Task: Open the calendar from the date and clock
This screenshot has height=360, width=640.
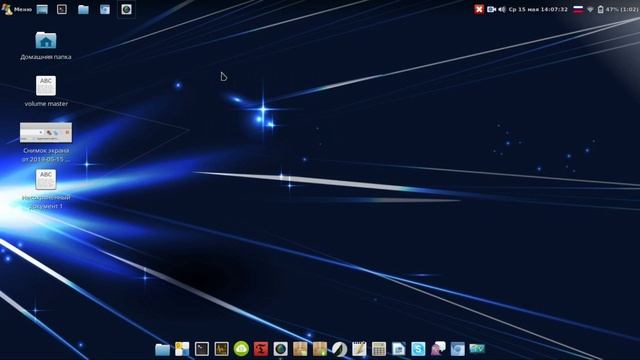Action: [538, 9]
